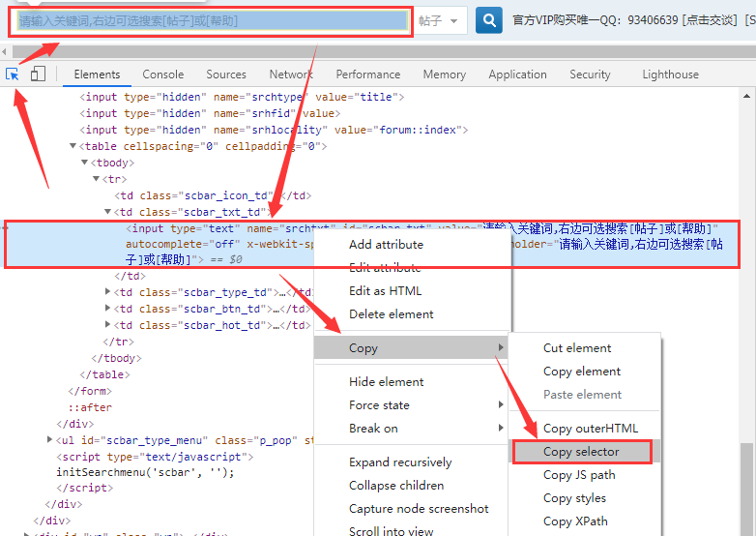Click the 点击交谈 link
Image resolution: width=756 pixels, height=536 pixels.
(x=708, y=20)
